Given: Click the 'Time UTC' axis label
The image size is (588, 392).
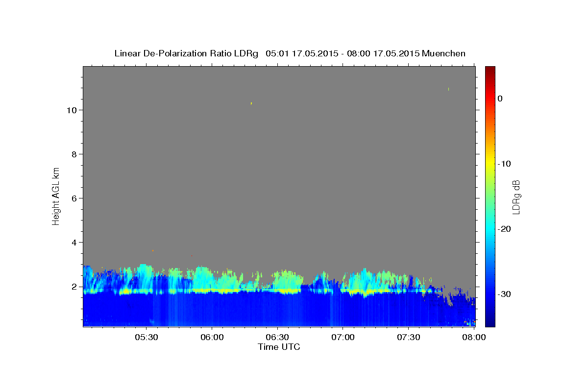Looking at the screenshot, I should coord(279,347).
